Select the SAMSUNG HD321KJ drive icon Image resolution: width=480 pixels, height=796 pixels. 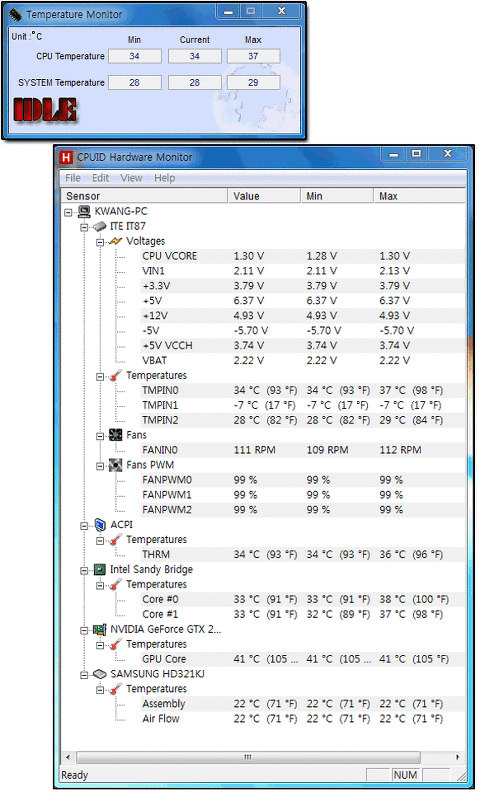(100, 674)
